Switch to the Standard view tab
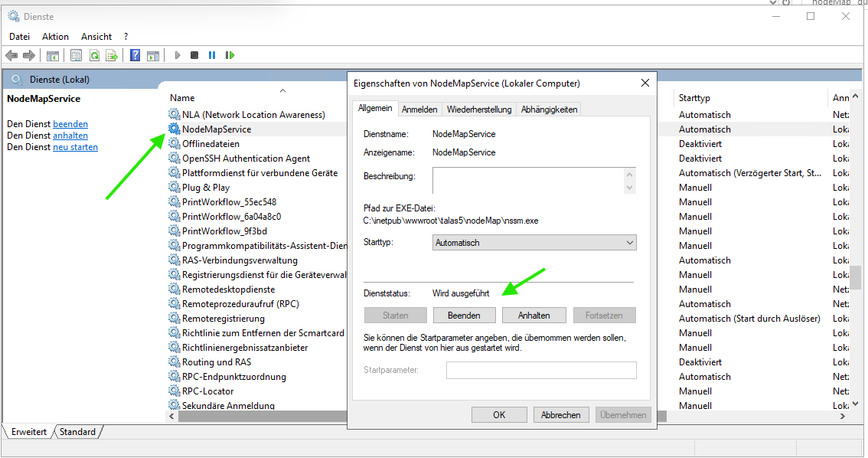 pyautogui.click(x=78, y=432)
